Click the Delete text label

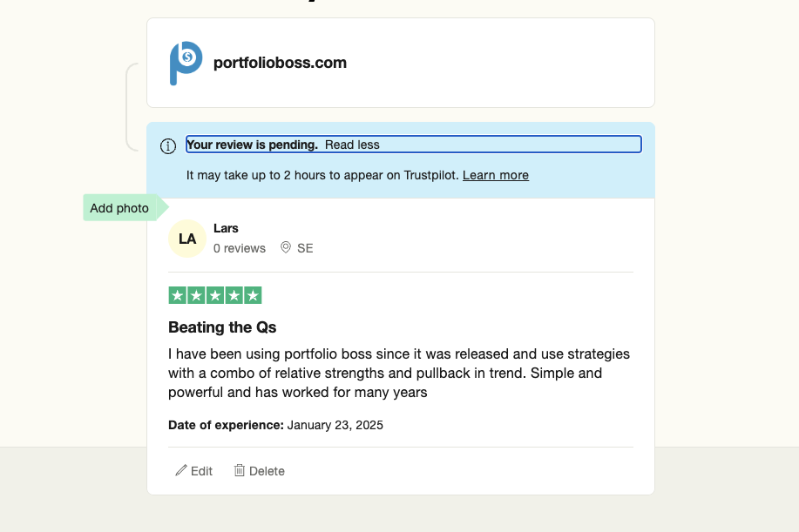coord(267,471)
